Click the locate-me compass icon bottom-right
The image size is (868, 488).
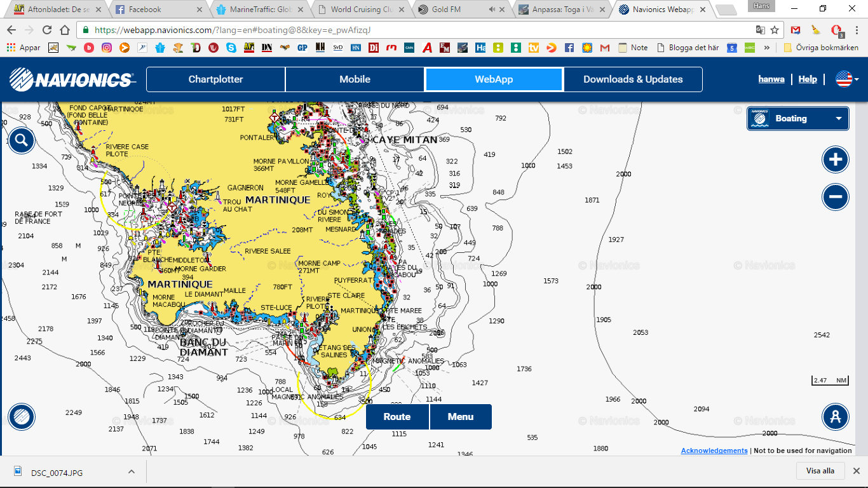835,417
